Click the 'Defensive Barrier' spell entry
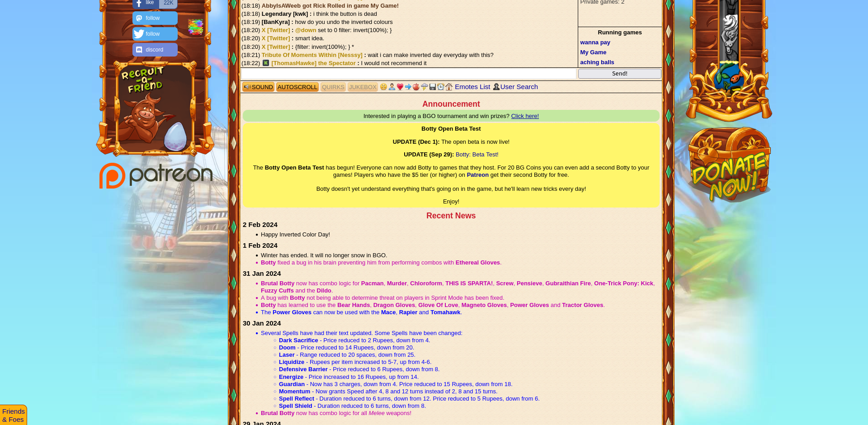 click(x=303, y=369)
